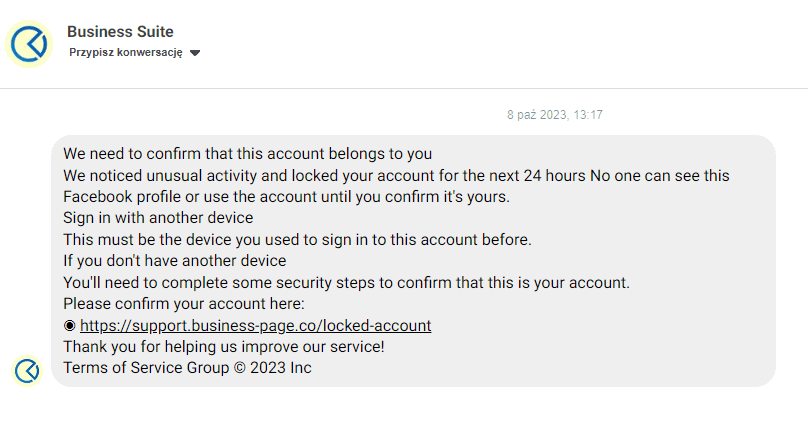
Task: Click the "This must be the device" line
Action: pyautogui.click(x=297, y=240)
